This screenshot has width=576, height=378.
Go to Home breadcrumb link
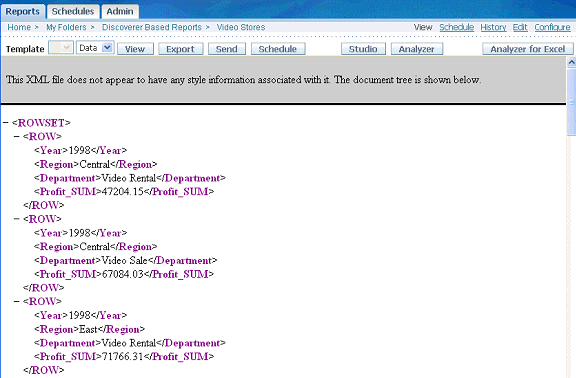(x=19, y=27)
